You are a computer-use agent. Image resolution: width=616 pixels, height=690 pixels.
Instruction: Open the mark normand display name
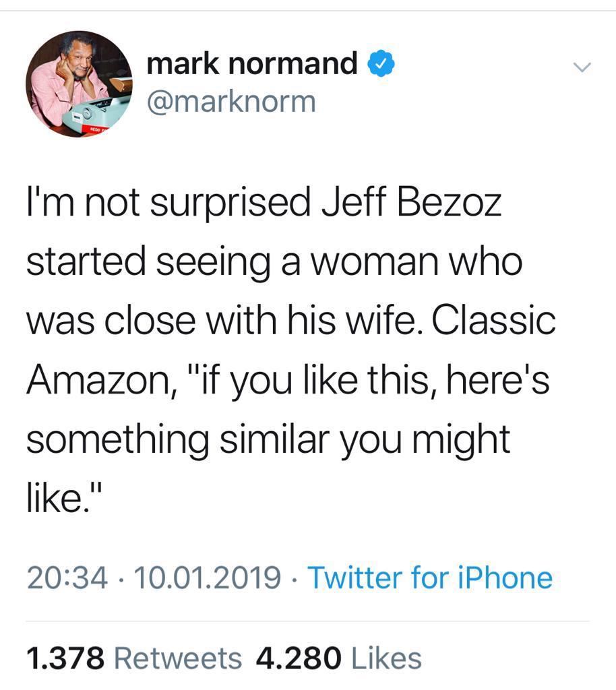(252, 65)
